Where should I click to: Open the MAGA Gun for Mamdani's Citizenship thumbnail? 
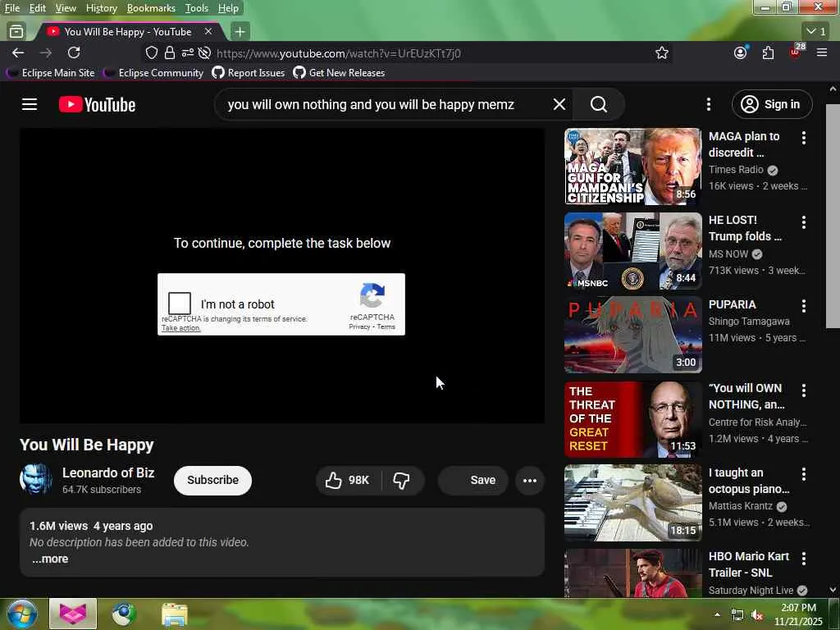click(x=632, y=167)
